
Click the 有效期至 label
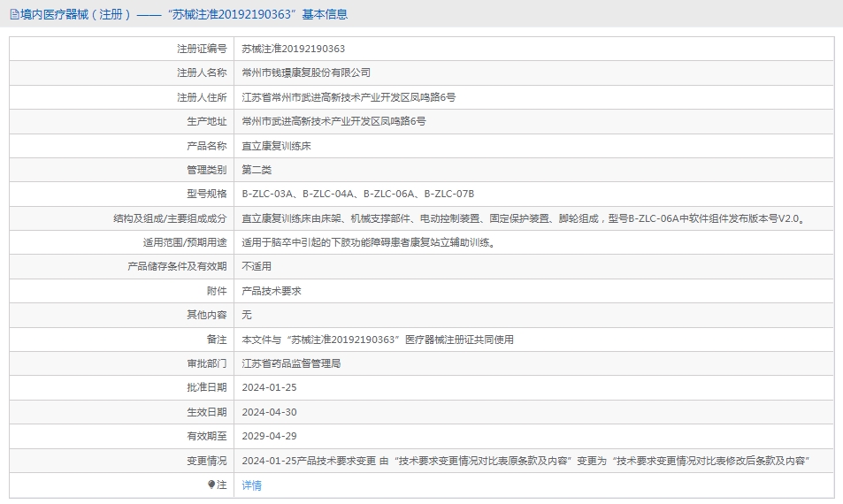(x=207, y=436)
